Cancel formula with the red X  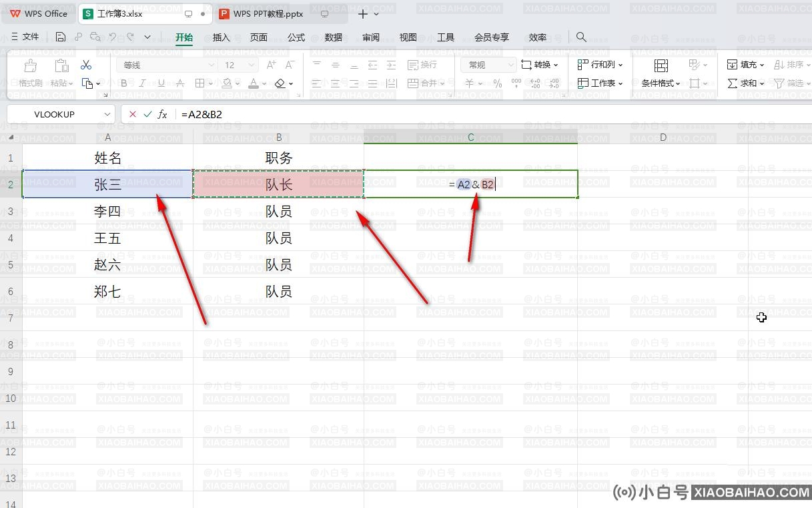point(133,114)
